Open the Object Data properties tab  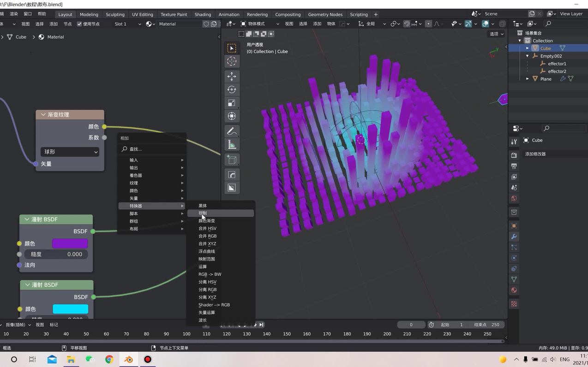(514, 279)
